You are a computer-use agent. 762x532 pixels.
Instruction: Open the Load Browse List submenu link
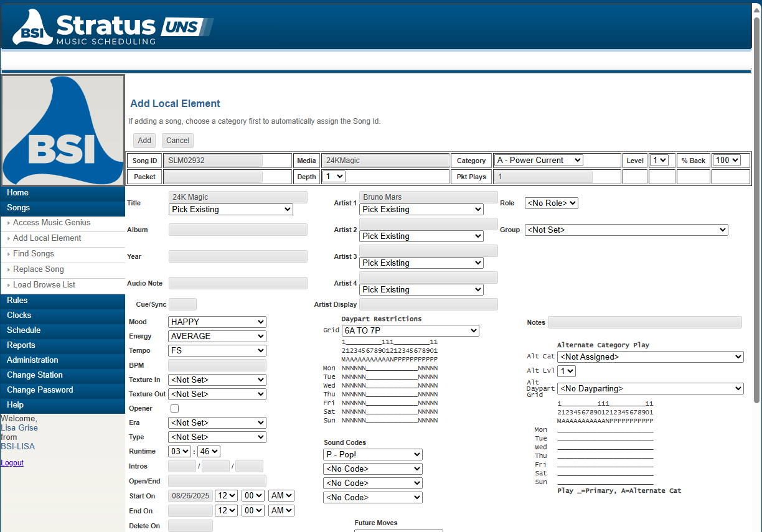44,285
